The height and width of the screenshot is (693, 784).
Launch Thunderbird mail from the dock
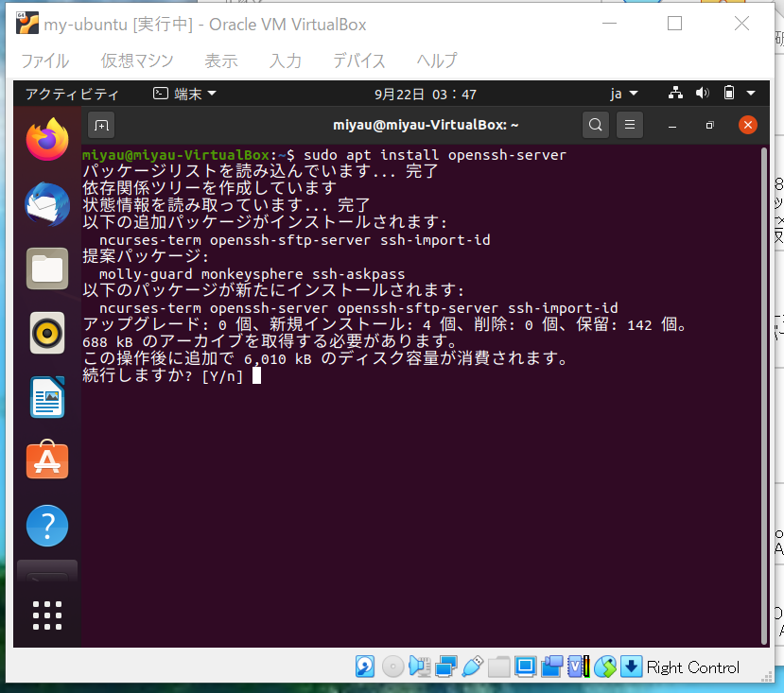point(47,204)
